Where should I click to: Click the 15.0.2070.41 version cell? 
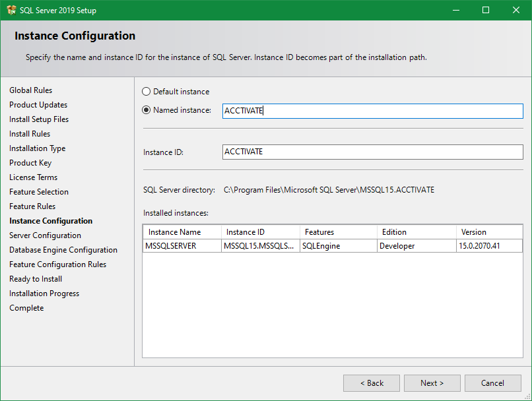click(x=489, y=246)
